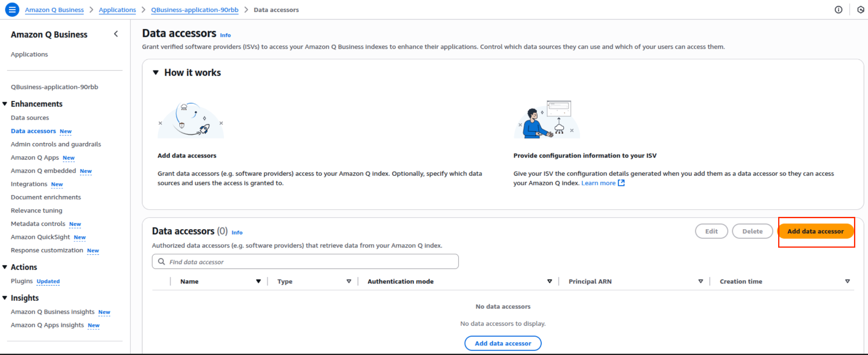This screenshot has width=868, height=355.
Task: Open Data sources in sidebar
Action: tap(30, 118)
